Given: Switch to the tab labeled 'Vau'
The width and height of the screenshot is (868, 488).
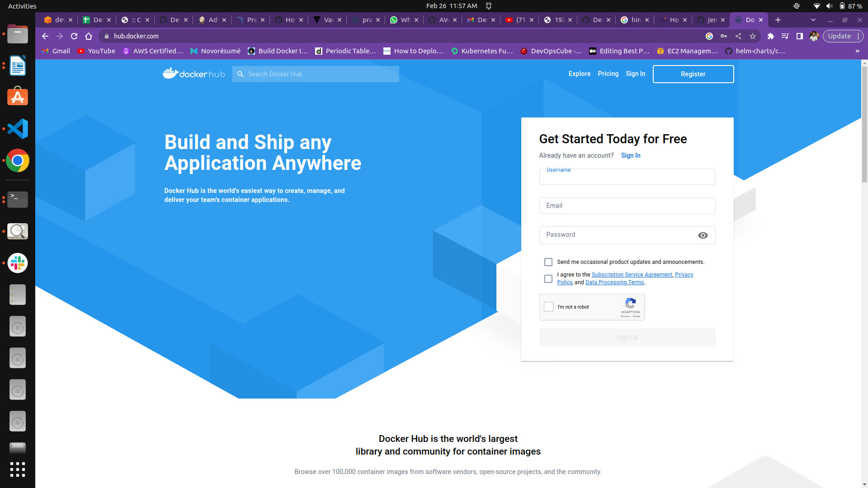Looking at the screenshot, I should point(327,20).
